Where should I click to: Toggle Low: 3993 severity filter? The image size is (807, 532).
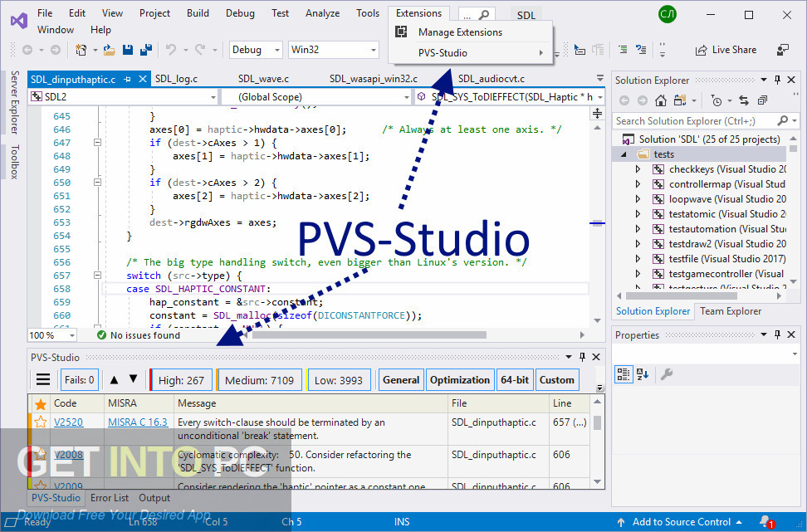(x=338, y=380)
